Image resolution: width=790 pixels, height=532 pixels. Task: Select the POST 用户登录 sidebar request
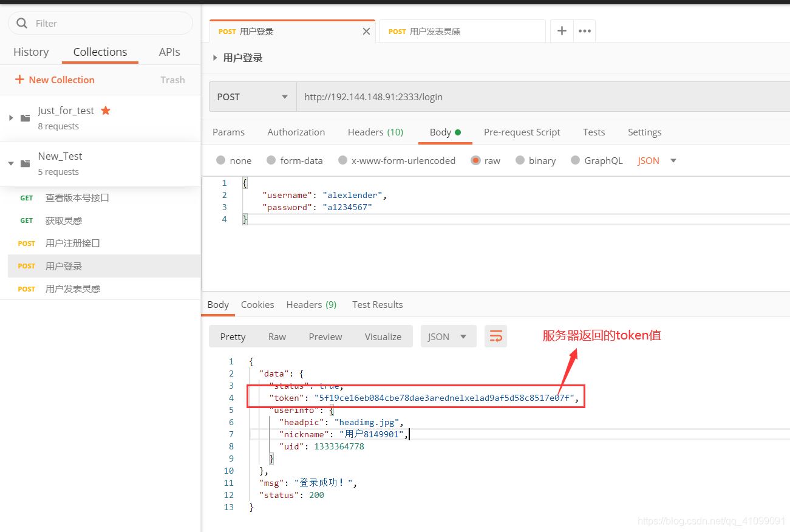[104, 266]
